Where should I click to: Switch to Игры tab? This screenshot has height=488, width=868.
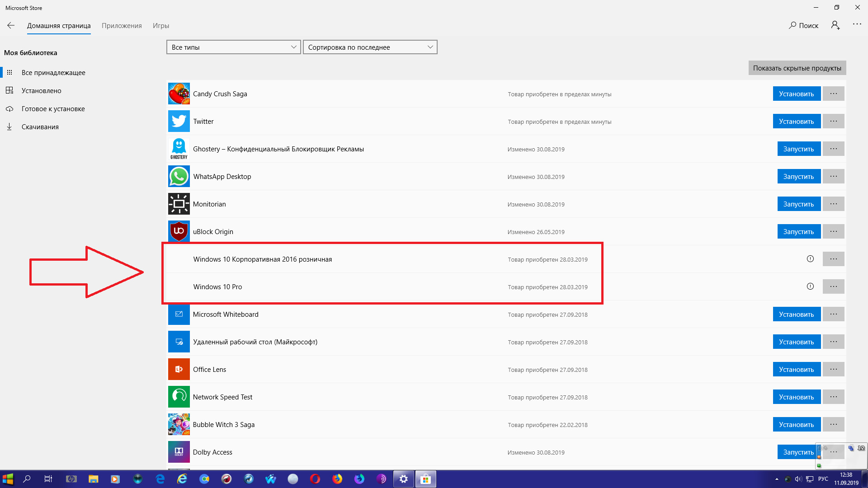pos(161,26)
